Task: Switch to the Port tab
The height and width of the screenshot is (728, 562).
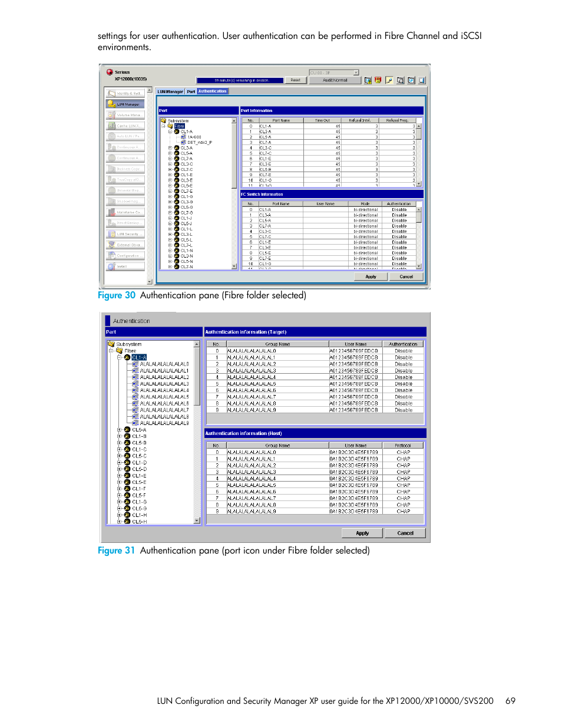Action: coord(191,91)
